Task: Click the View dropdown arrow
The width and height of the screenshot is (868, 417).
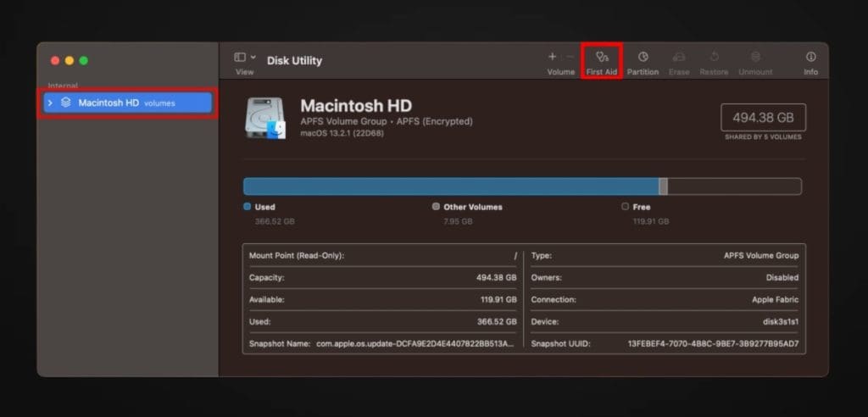Action: (253, 57)
